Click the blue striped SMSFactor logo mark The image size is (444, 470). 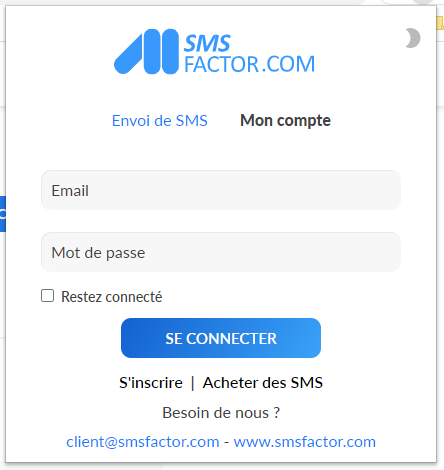point(146,51)
